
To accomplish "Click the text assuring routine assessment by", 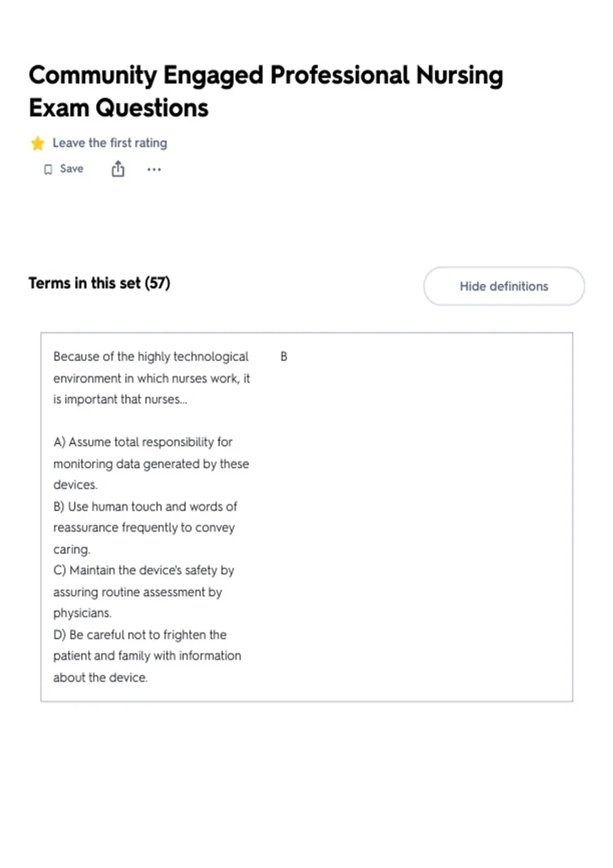I will click(x=137, y=592).
